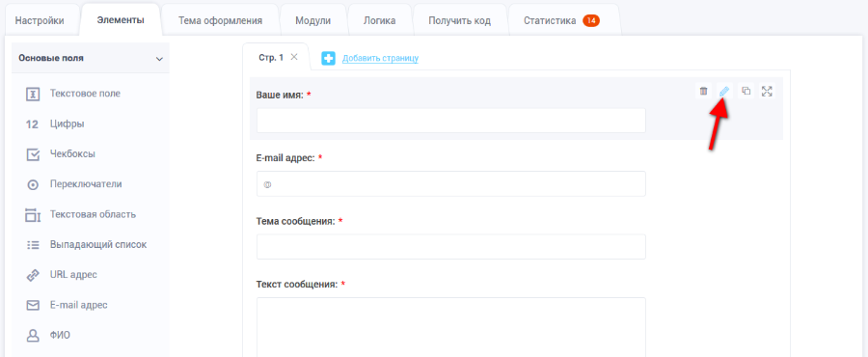The height and width of the screenshot is (357, 868).
Task: Click the Переключатели radio icon
Action: coord(33,185)
